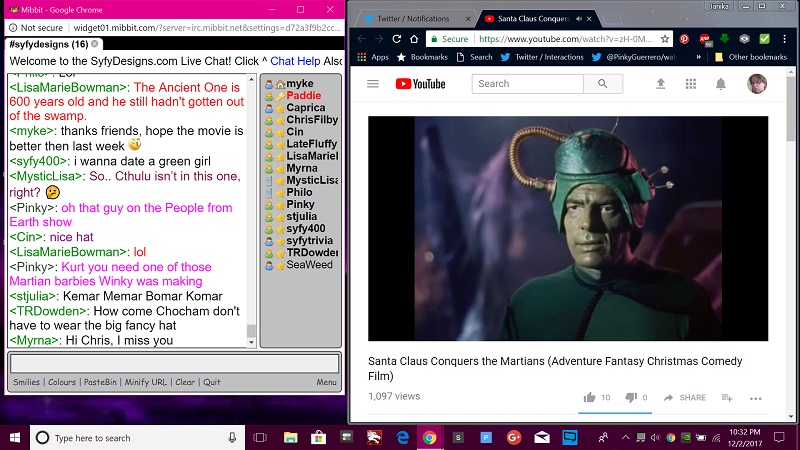This screenshot has height=450, width=800.
Task: Show hidden tray icons chevron
Action: (626, 438)
